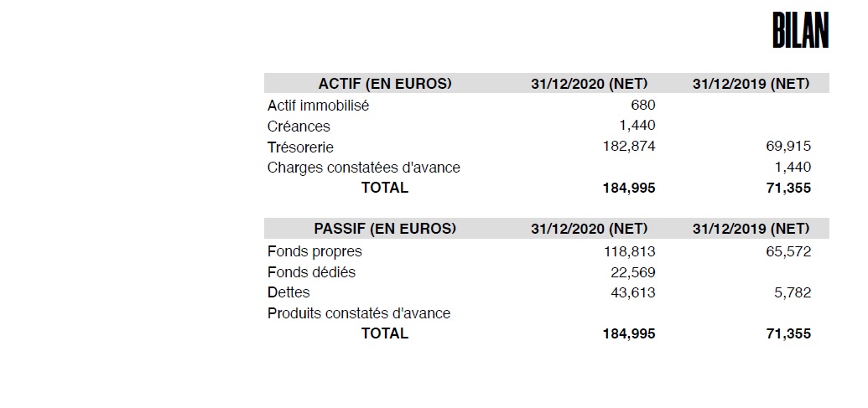
Task: Select the Fonds propres row label
Action: pyautogui.click(x=314, y=251)
